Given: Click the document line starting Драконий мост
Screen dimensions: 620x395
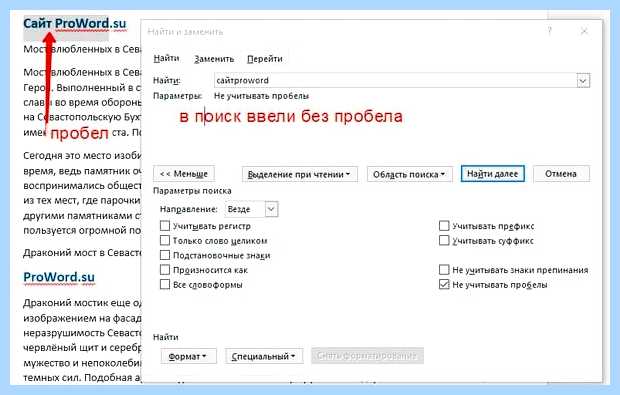Looking at the screenshot, I should pos(82,252).
